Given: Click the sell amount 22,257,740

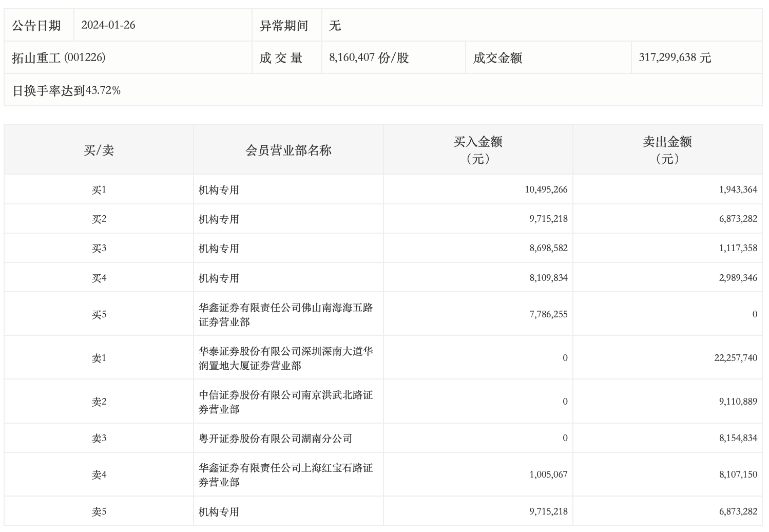Looking at the screenshot, I should pos(735,358).
